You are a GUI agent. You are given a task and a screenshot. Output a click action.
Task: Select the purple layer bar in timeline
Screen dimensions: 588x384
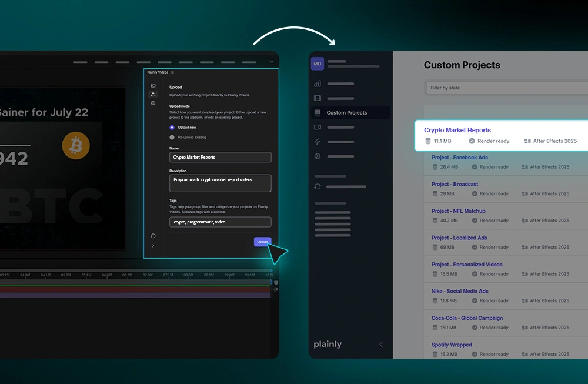tap(135, 295)
